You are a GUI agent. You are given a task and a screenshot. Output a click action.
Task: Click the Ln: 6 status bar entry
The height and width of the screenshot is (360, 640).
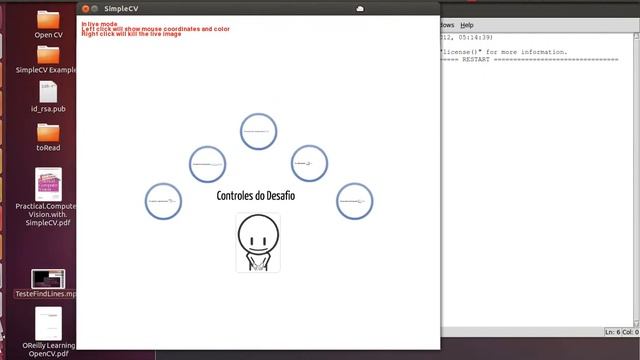[613, 332]
